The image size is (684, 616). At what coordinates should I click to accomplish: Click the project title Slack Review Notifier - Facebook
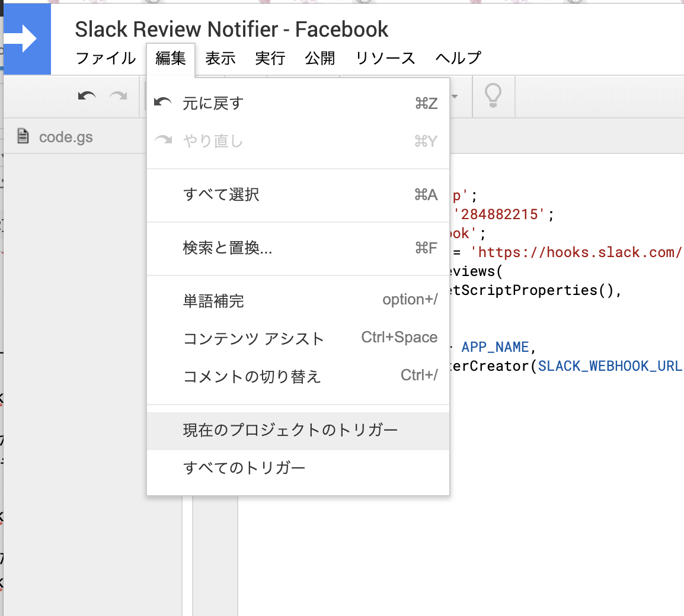(x=231, y=30)
